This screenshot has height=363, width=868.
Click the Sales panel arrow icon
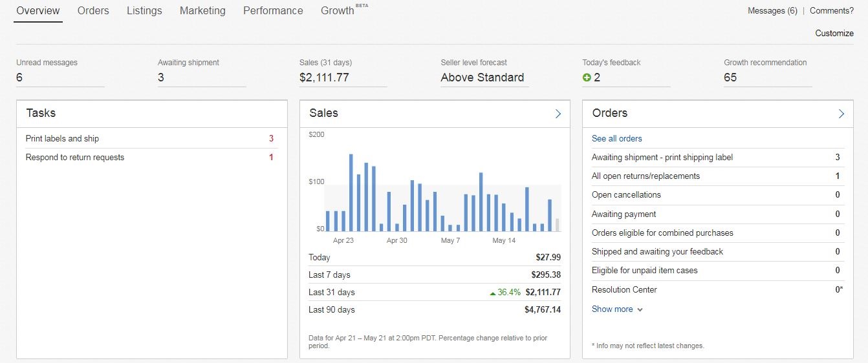558,114
